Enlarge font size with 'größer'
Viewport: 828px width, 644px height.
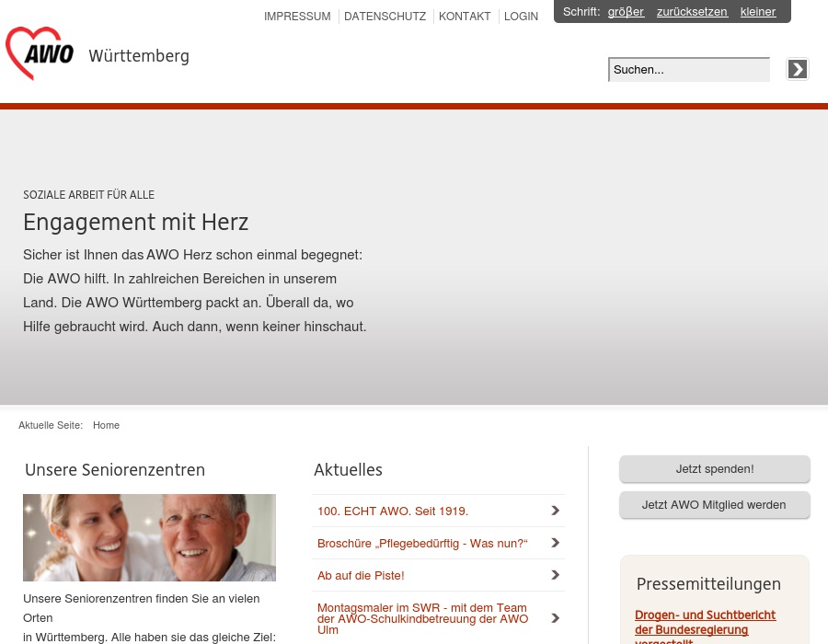point(626,11)
